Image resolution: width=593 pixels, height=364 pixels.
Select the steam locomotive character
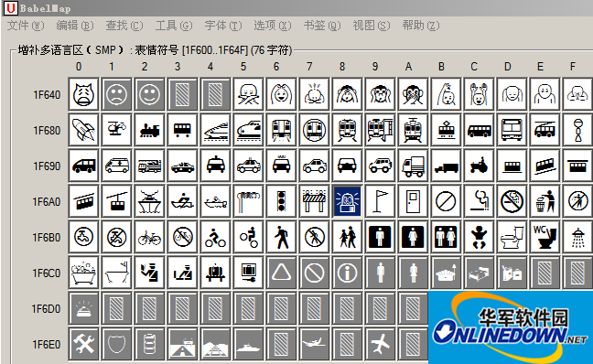[149, 130]
